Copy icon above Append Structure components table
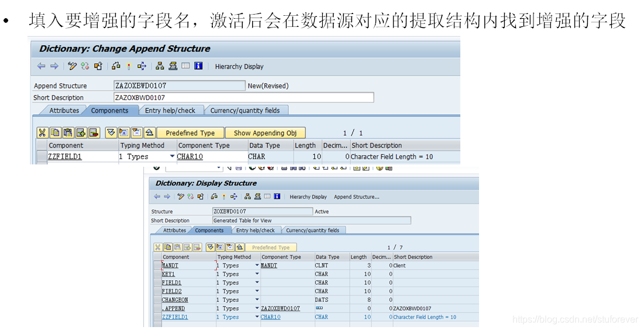Viewport: 644px width, 330px height. (55, 133)
